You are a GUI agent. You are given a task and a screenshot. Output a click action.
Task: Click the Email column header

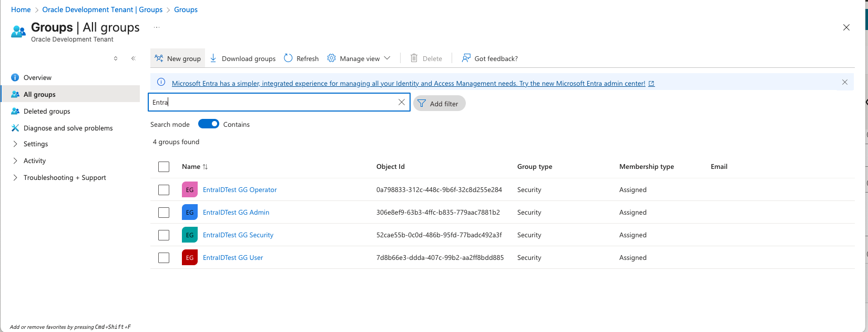[719, 167]
